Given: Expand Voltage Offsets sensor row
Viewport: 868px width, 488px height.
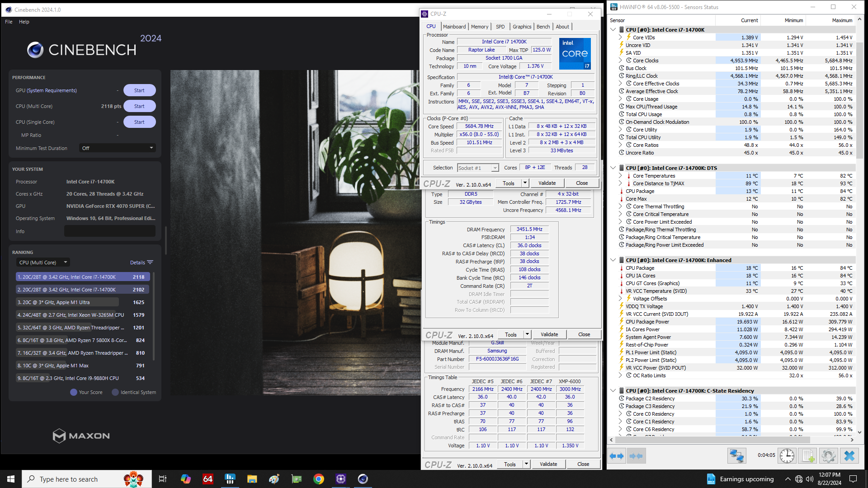Looking at the screenshot, I should click(x=621, y=299).
